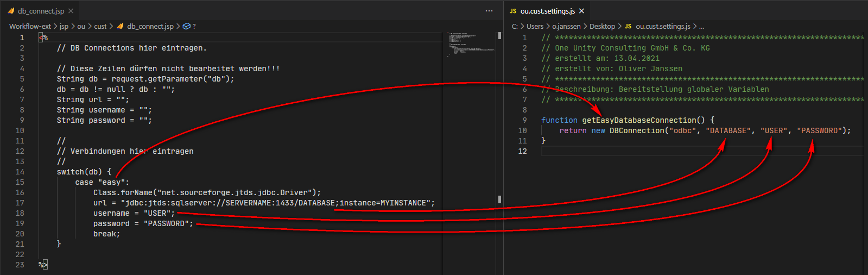This screenshot has height=275, width=868.
Task: Open the trailing ellipsis breadcrumb in settings file
Action: click(x=701, y=26)
